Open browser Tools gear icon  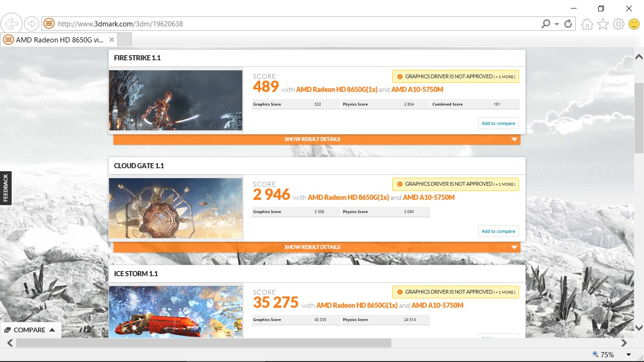tap(619, 24)
